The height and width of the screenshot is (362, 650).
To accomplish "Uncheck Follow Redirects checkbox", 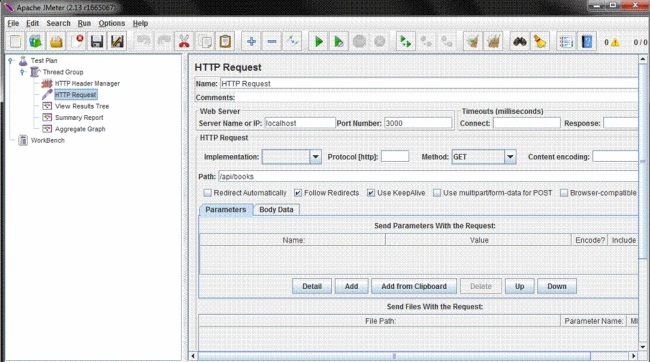I will point(298,193).
